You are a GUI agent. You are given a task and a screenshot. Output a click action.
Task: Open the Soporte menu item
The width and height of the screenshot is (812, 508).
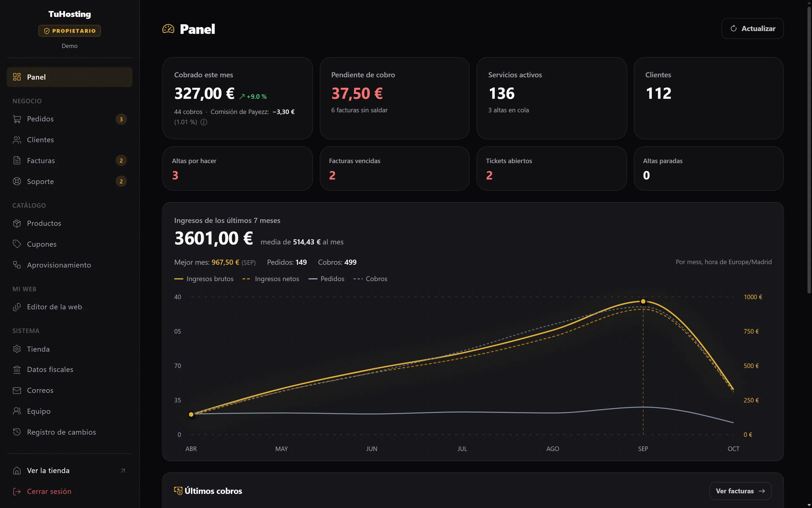(69, 181)
